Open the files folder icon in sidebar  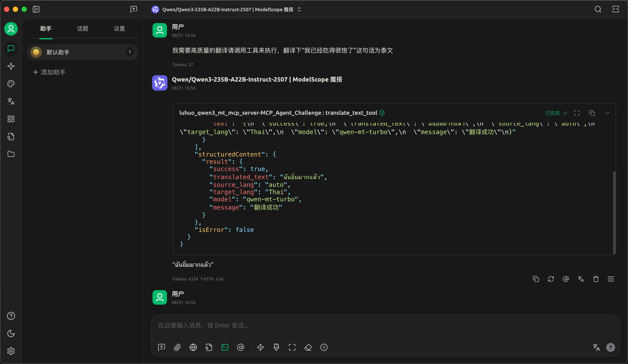(x=11, y=154)
